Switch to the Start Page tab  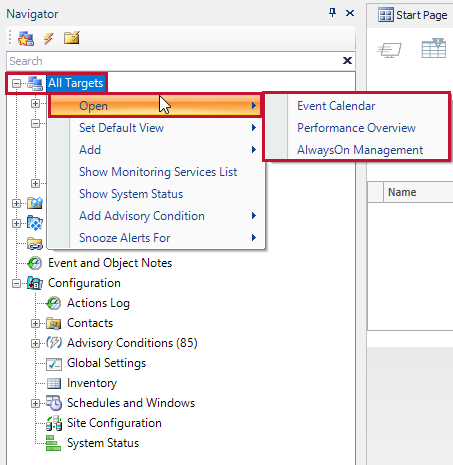tap(413, 15)
